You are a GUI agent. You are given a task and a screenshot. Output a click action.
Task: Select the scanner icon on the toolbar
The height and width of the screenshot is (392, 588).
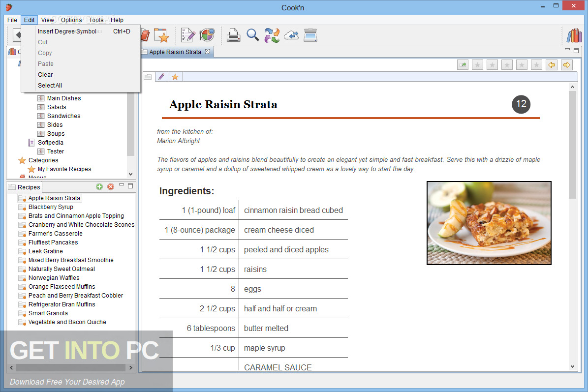tap(310, 35)
